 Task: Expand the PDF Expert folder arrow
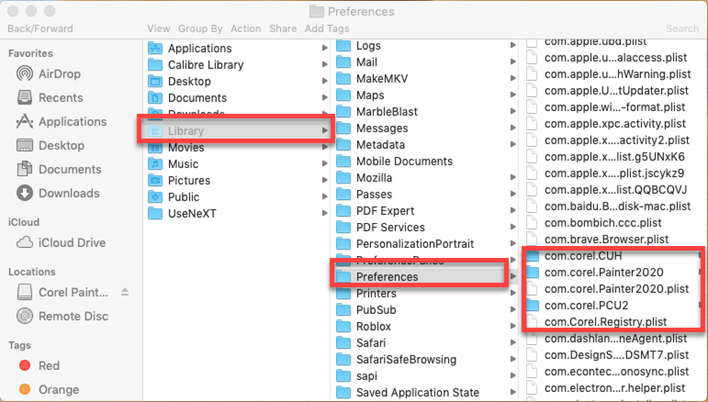(513, 210)
